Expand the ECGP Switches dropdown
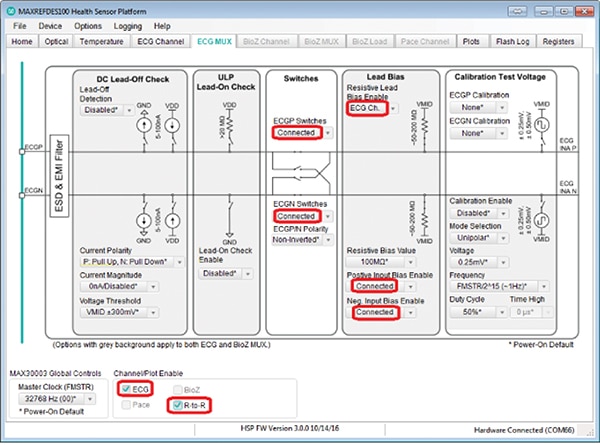The image size is (600, 445). [306, 132]
